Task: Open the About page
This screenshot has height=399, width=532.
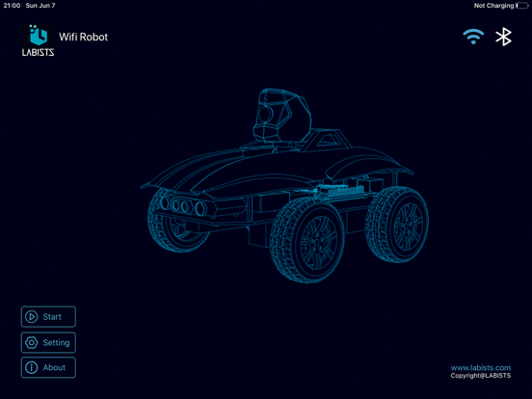Action: click(48, 367)
